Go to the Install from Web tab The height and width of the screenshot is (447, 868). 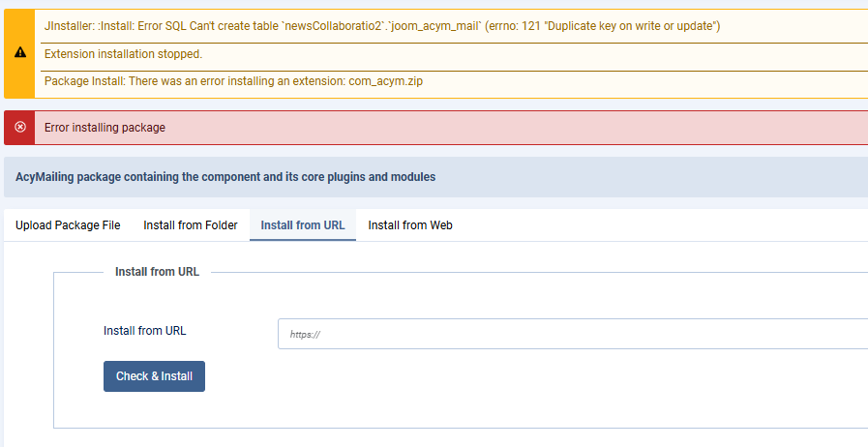point(410,225)
